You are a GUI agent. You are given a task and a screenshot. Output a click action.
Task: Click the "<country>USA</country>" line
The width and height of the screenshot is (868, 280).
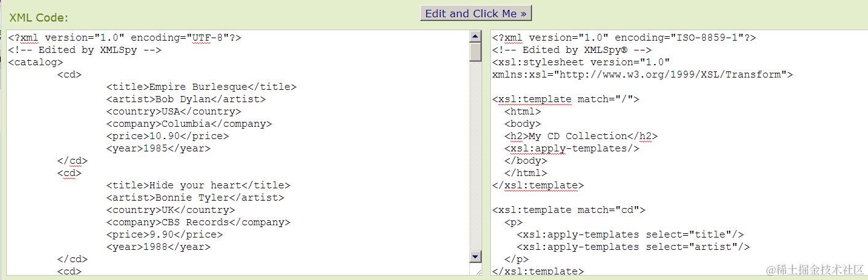[x=173, y=111]
